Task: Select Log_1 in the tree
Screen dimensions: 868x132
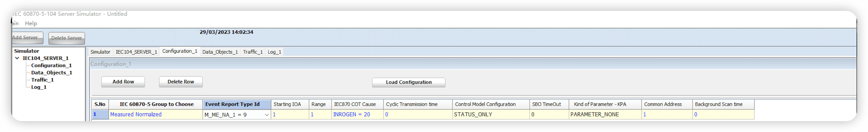Action: (39, 87)
